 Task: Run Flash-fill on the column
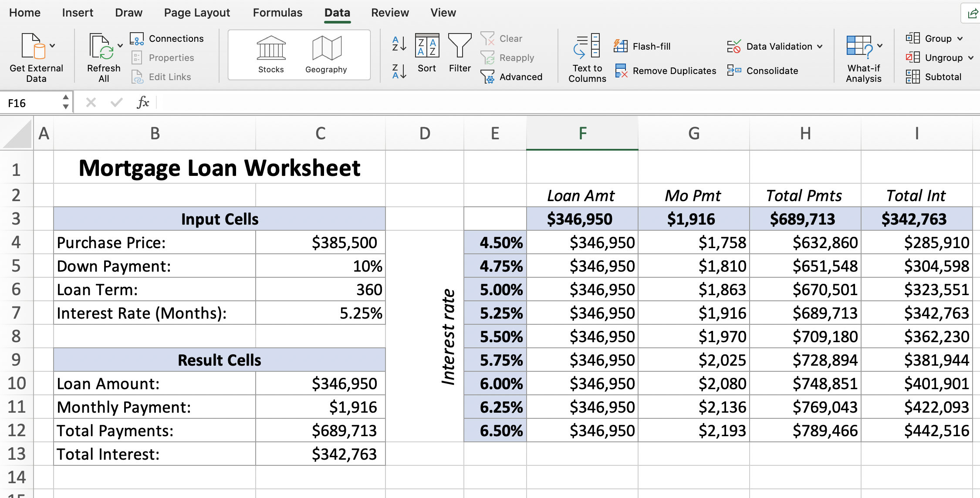pos(642,46)
